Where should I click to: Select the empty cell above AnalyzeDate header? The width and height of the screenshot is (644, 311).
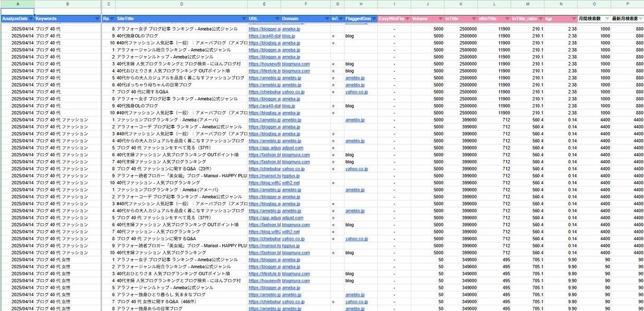coord(17,12)
